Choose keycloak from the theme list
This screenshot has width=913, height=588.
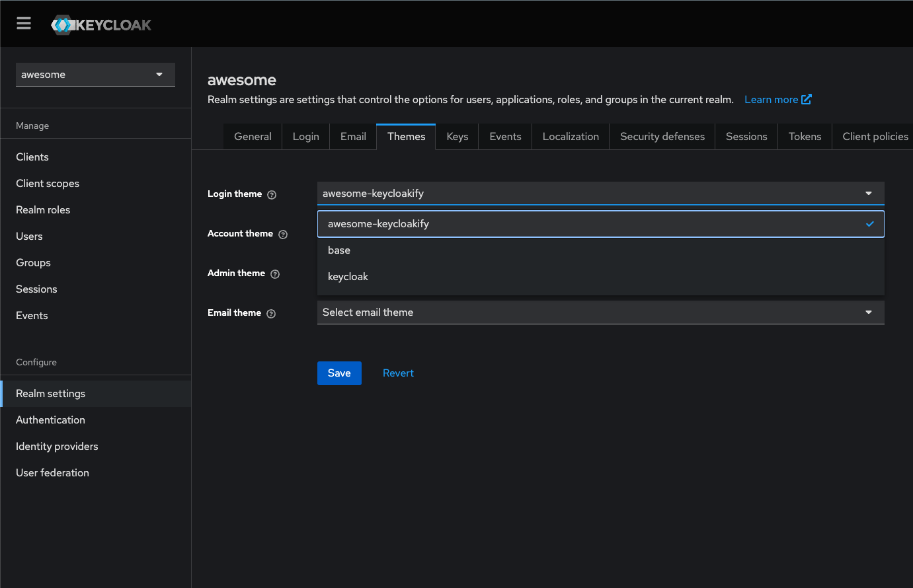pyautogui.click(x=600, y=277)
